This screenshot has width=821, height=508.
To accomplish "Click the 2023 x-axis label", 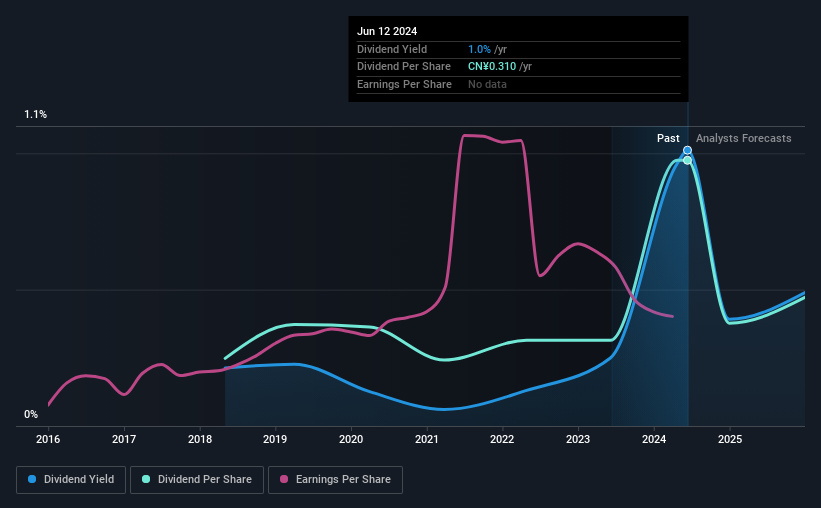I will (578, 439).
